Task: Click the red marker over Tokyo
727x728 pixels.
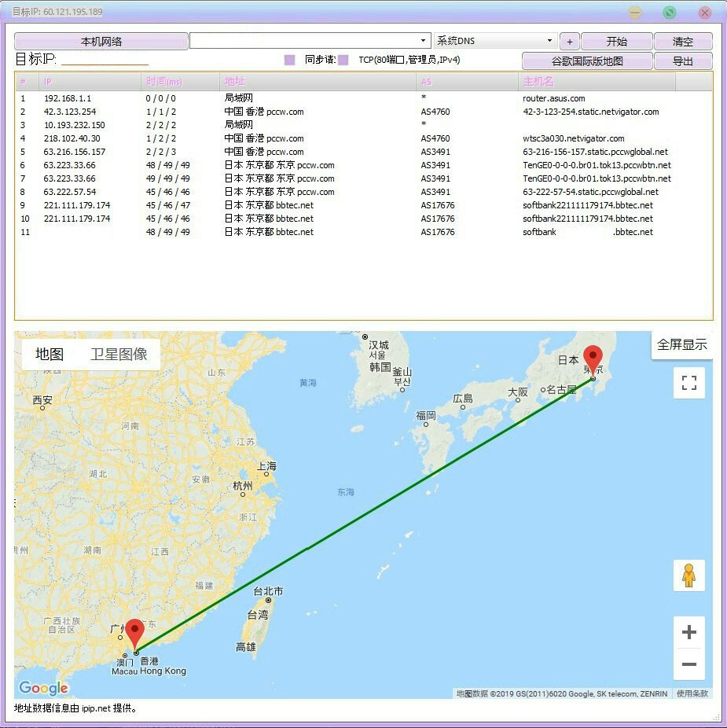Action: pyautogui.click(x=593, y=360)
